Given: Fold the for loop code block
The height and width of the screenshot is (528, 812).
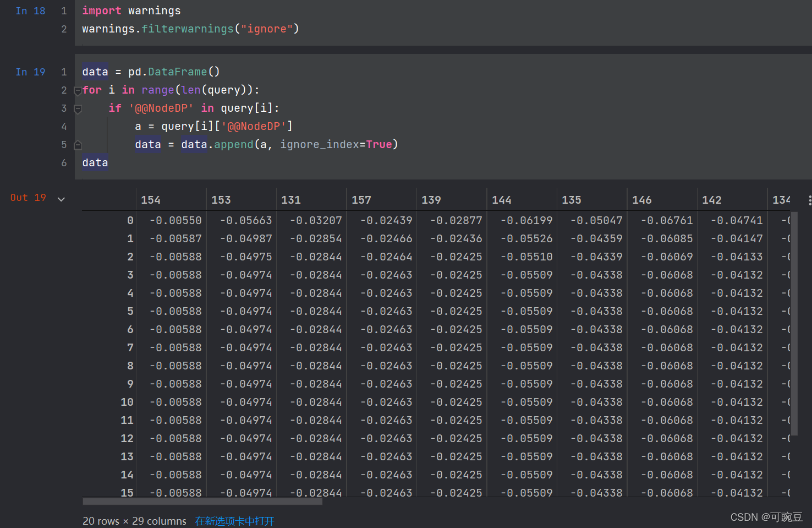Looking at the screenshot, I should pyautogui.click(x=78, y=91).
